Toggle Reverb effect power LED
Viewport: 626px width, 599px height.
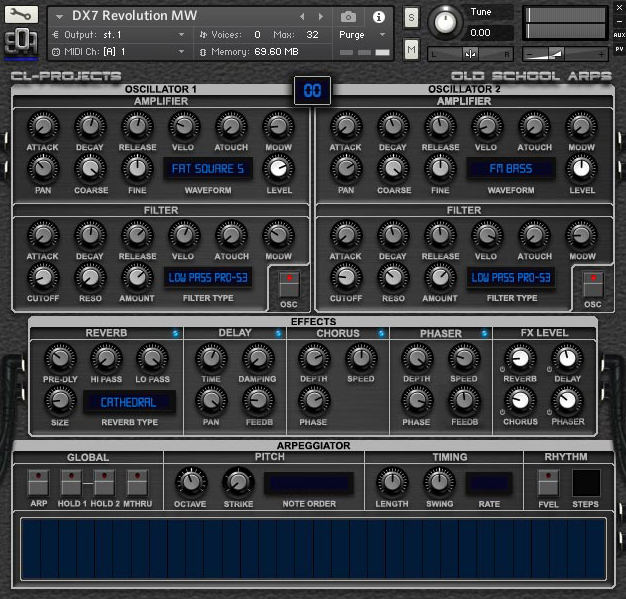tap(176, 333)
